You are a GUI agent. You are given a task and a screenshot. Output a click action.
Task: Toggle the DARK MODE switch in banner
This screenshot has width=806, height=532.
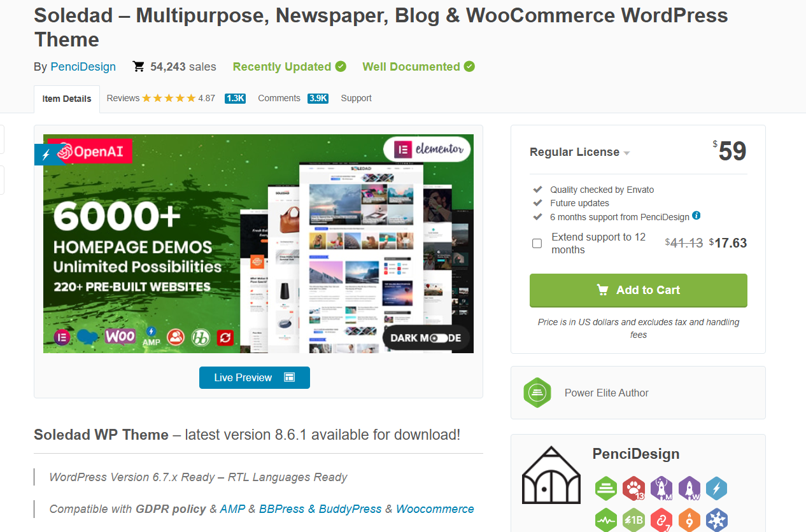pos(439,338)
